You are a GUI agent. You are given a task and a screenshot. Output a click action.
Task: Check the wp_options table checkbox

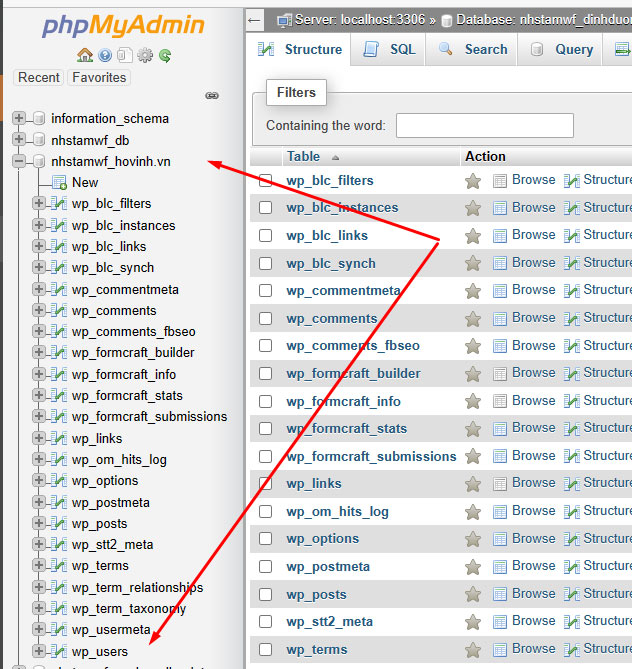coord(265,539)
